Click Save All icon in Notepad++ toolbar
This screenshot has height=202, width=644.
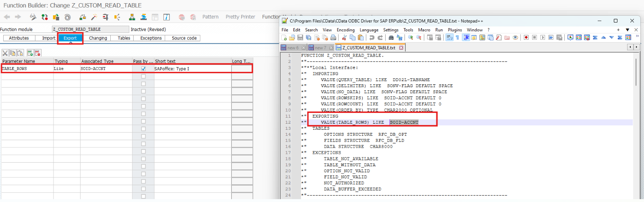(x=308, y=37)
